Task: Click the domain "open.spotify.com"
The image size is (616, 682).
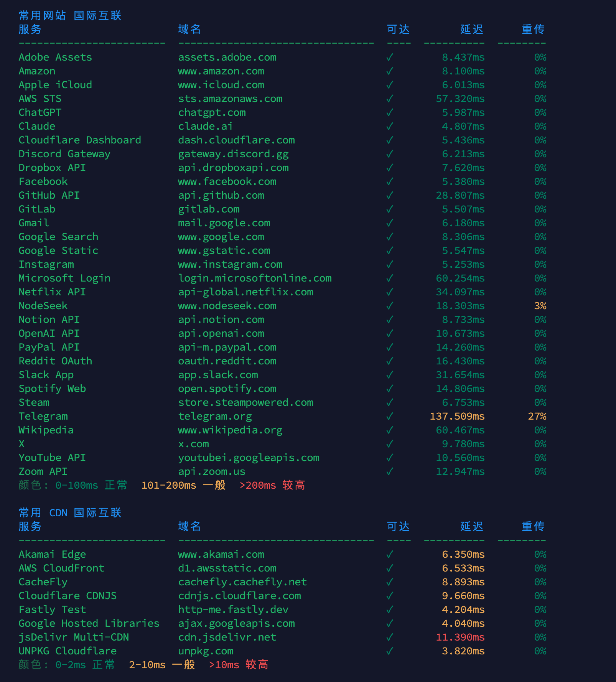Action: pos(227,389)
